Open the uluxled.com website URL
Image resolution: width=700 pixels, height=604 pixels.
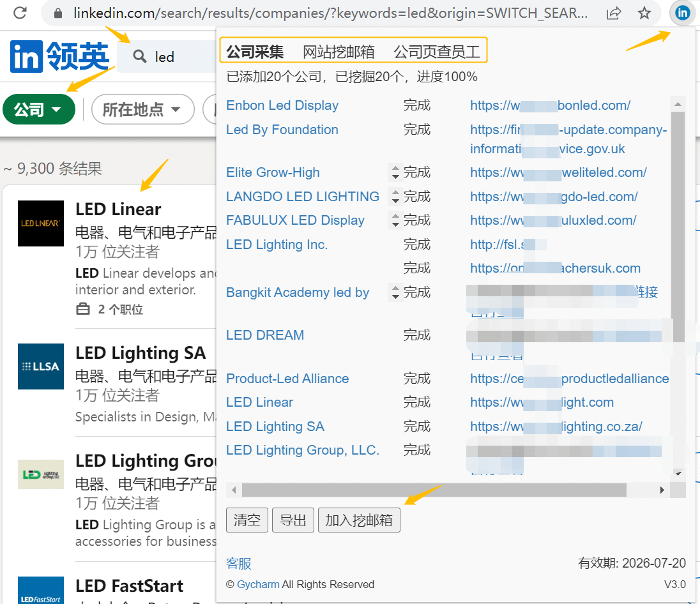[553, 220]
